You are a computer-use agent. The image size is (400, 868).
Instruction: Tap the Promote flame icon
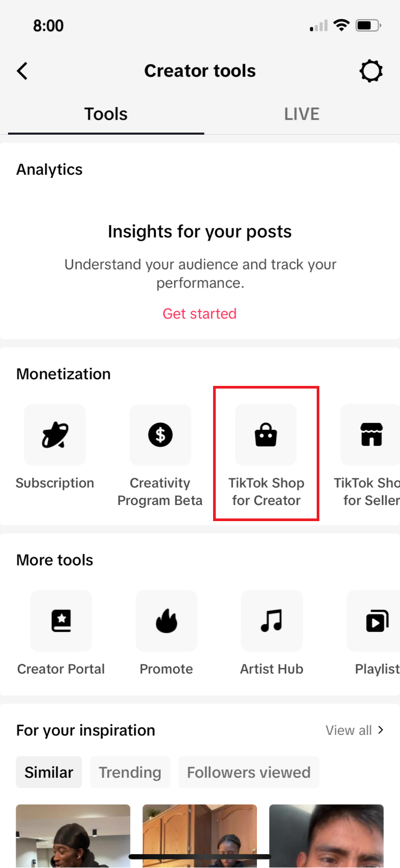(167, 621)
